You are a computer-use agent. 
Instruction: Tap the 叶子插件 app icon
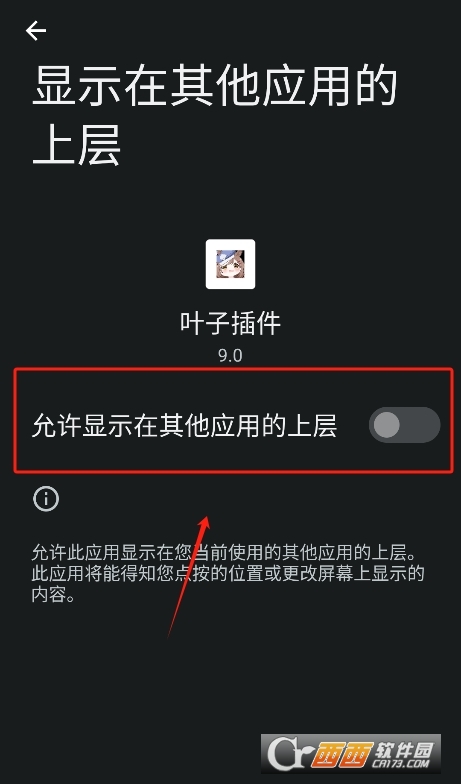[230, 264]
